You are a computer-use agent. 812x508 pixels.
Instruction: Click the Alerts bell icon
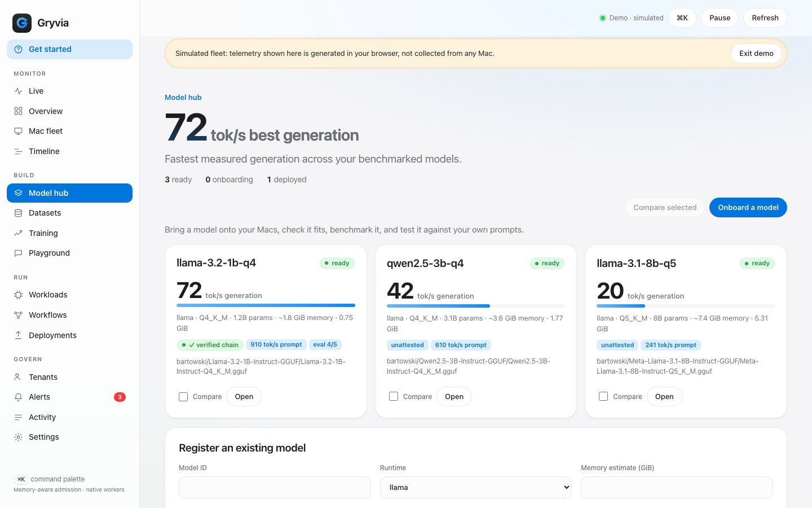pos(18,397)
